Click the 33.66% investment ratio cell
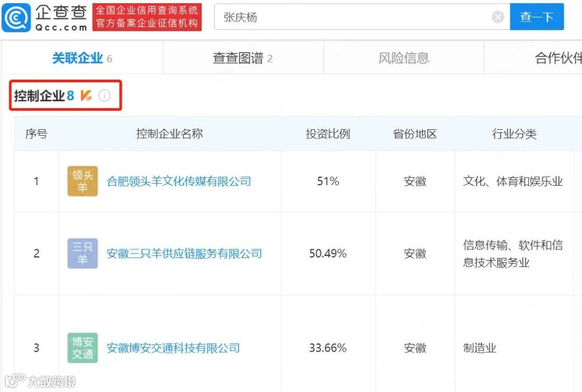582x392 pixels. [328, 348]
